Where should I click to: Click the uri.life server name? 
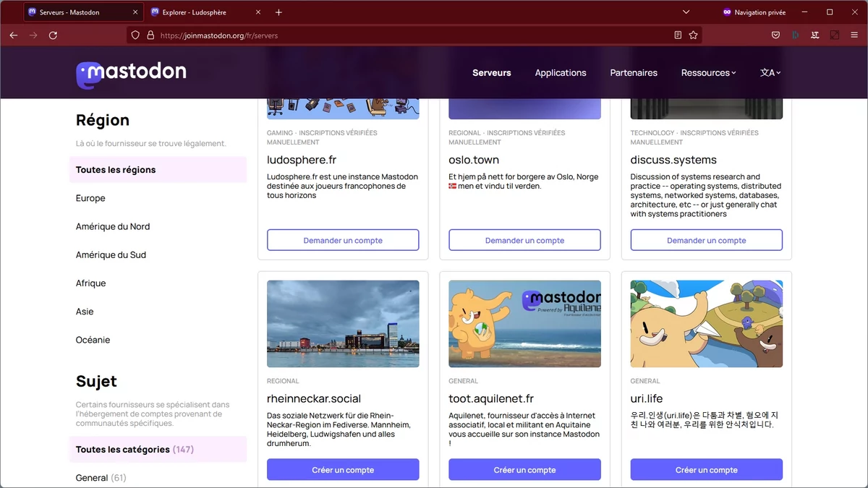pos(647,398)
